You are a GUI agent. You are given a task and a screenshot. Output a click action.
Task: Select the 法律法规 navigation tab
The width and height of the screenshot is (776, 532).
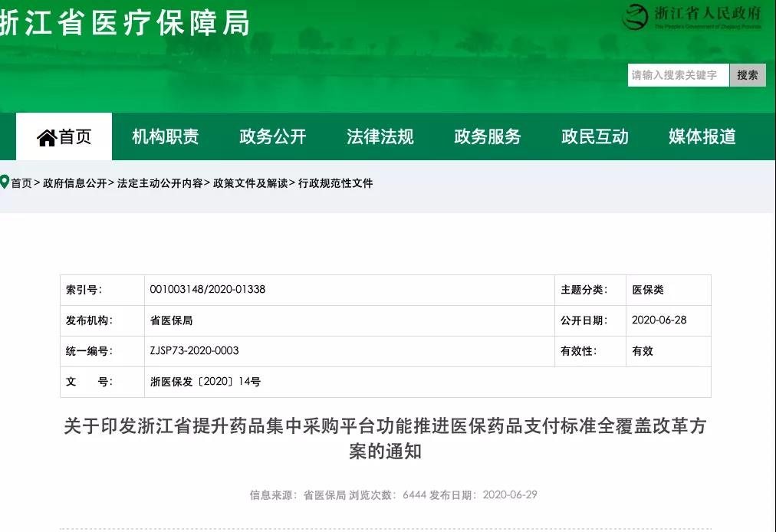[x=380, y=137]
